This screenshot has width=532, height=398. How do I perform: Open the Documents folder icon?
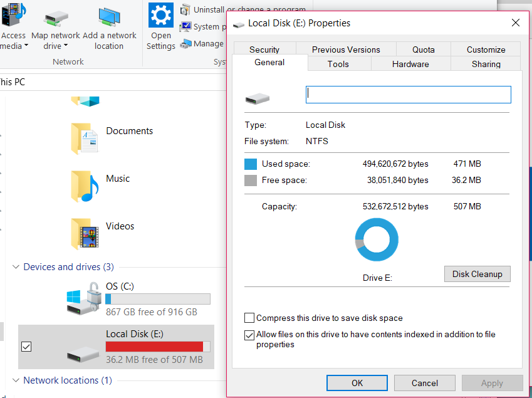pos(85,139)
